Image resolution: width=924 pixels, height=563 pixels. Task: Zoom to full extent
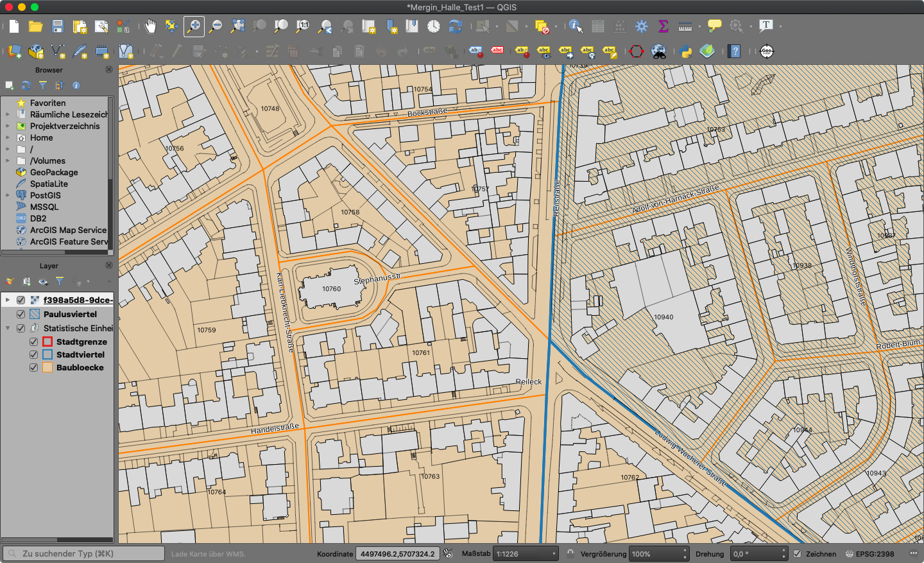(x=237, y=26)
